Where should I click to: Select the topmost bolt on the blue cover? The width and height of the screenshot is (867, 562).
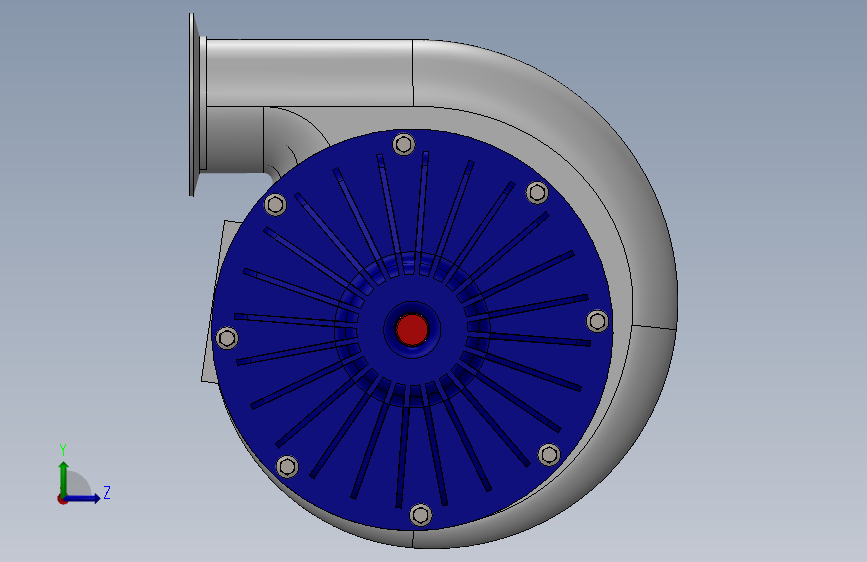pyautogui.click(x=404, y=144)
